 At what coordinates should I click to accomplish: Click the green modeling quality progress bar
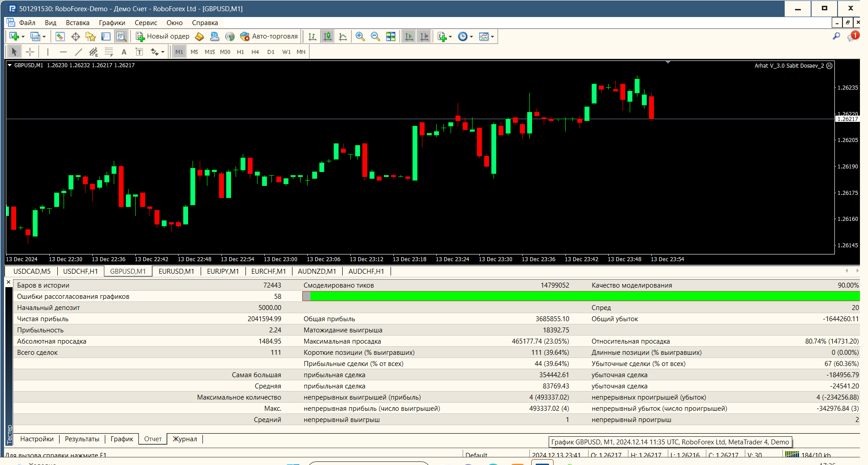(581, 296)
